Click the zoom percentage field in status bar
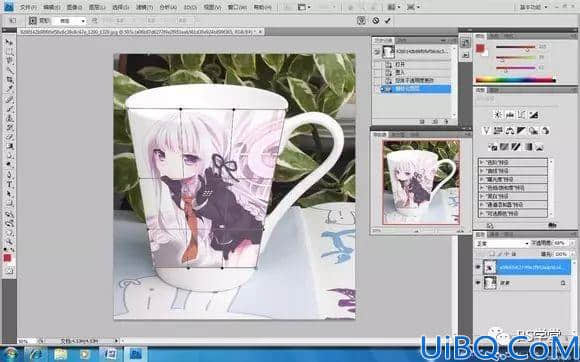 (x=27, y=341)
